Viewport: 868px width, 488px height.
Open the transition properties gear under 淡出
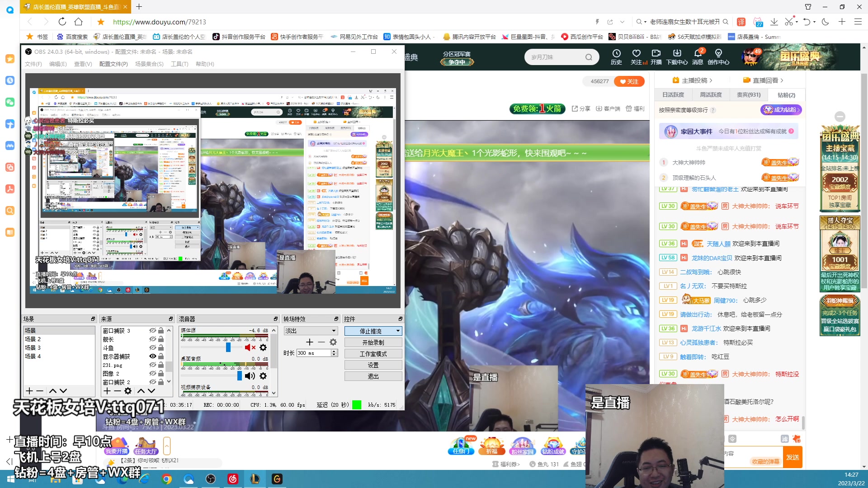tap(333, 342)
